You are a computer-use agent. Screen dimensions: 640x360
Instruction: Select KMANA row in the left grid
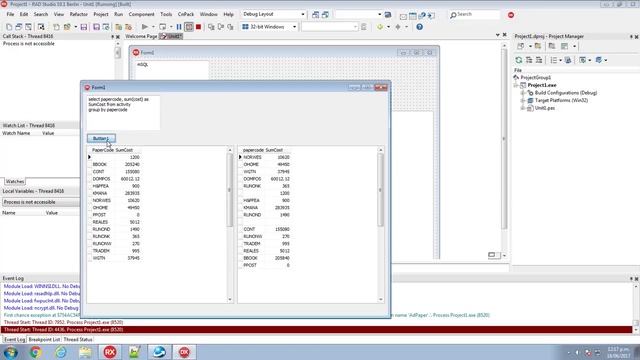pos(116,193)
